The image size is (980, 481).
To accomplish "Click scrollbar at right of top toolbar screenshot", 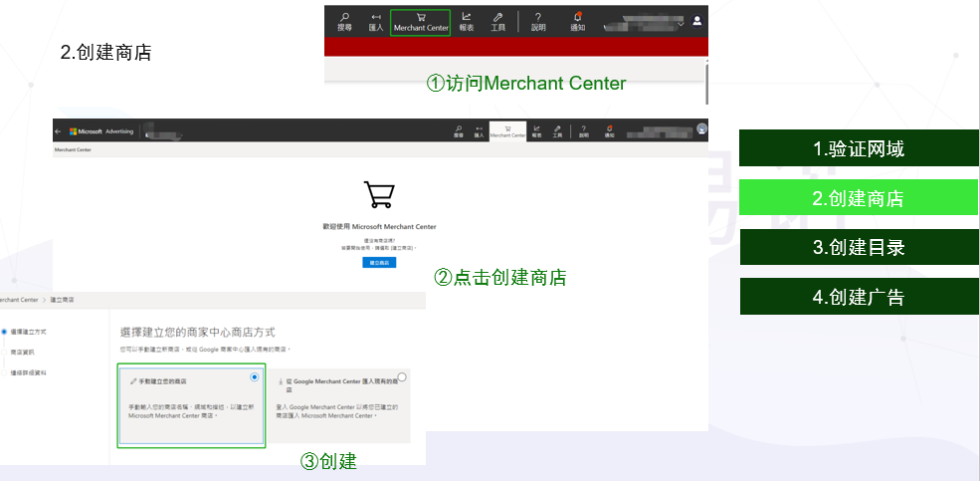I will pyautogui.click(x=706, y=82).
